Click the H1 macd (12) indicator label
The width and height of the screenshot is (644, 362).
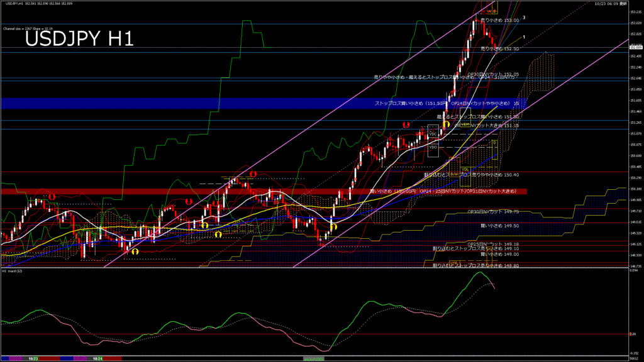pos(13,271)
